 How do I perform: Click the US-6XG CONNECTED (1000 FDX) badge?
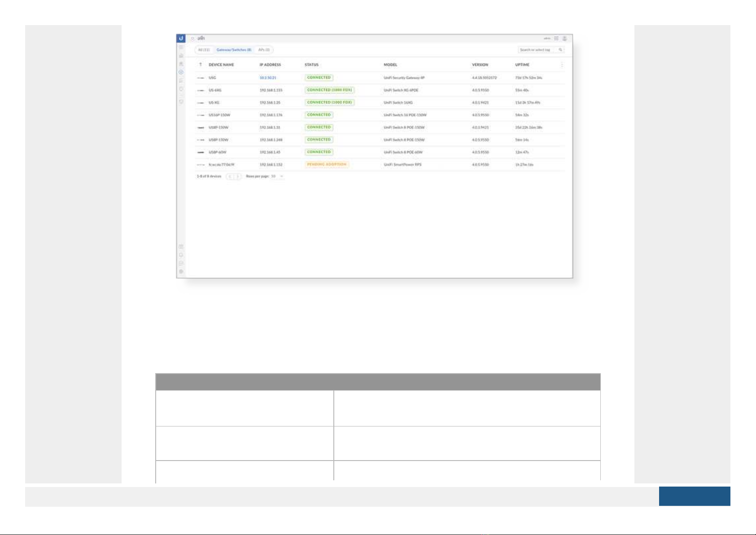pos(329,90)
